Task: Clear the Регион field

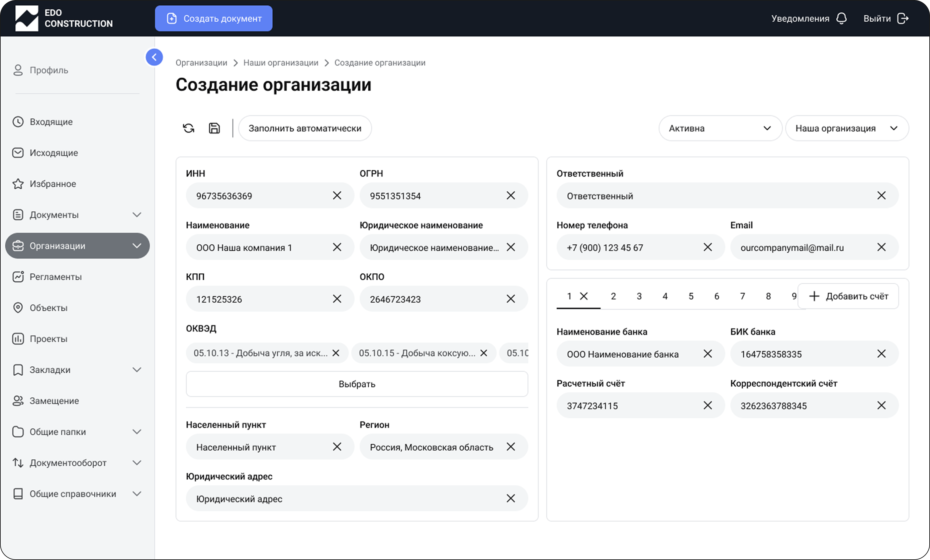Action: tap(511, 447)
